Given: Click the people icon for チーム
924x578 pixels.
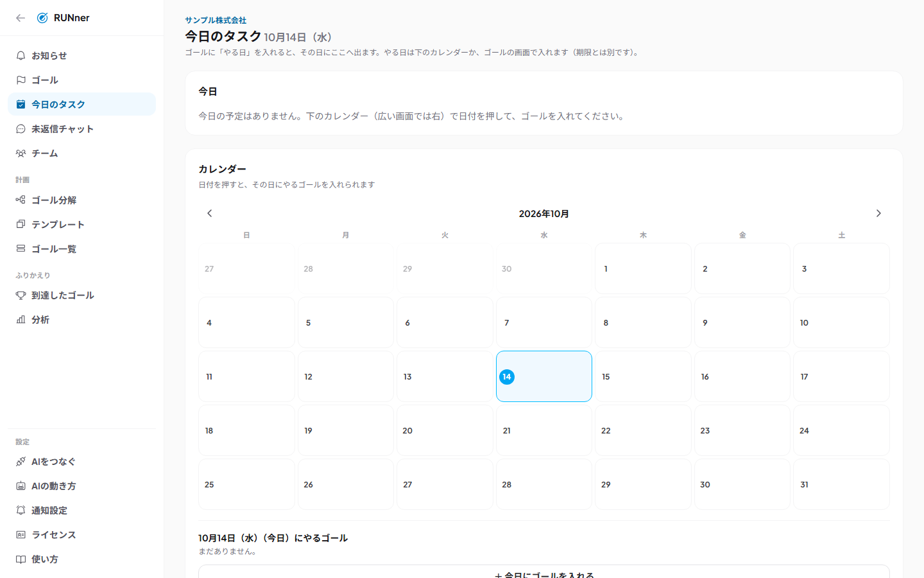Looking at the screenshot, I should tap(21, 153).
